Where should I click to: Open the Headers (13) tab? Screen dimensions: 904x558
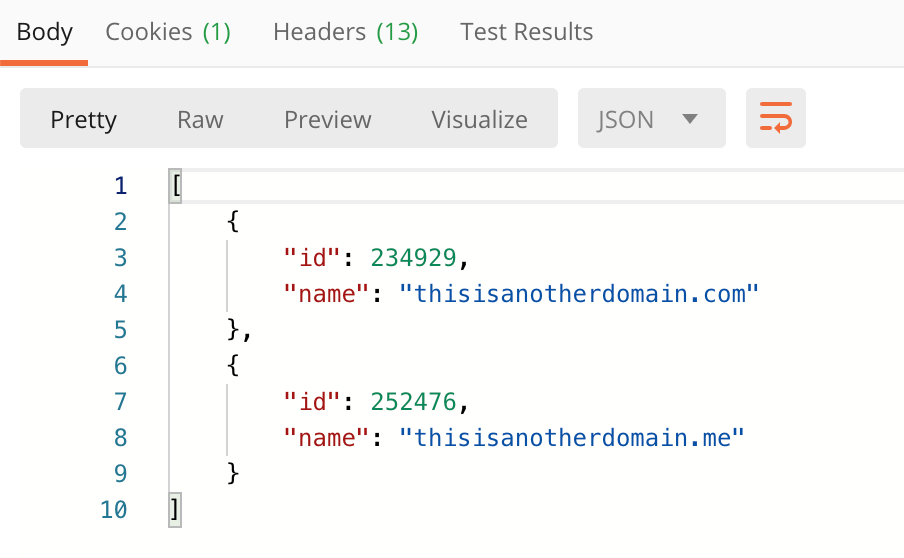point(345,32)
